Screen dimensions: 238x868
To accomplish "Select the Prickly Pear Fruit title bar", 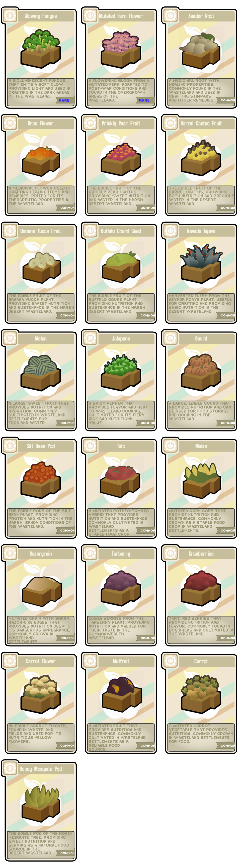I will coord(121,123).
